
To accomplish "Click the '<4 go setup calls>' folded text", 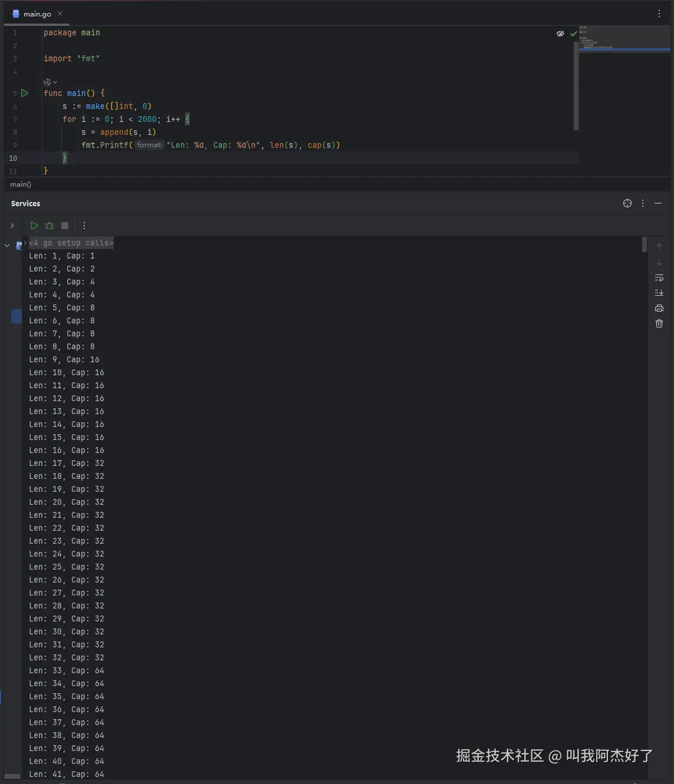I will [x=71, y=243].
